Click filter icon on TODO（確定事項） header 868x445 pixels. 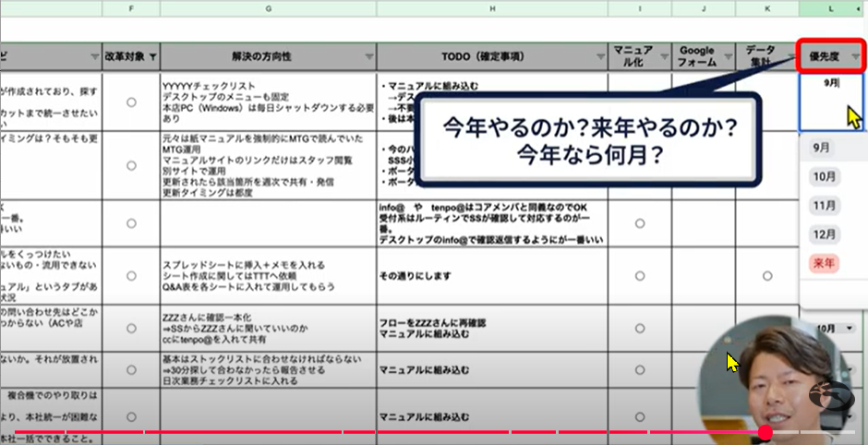pyautogui.click(x=597, y=56)
